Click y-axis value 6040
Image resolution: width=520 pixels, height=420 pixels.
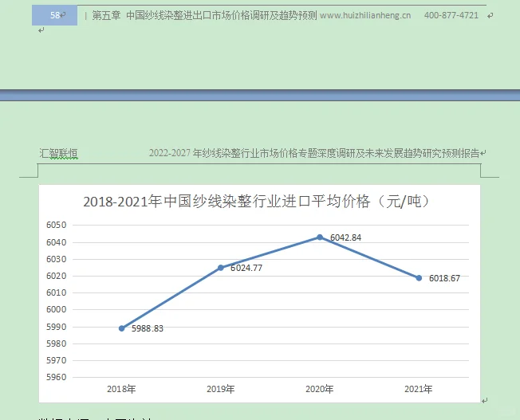coord(57,242)
